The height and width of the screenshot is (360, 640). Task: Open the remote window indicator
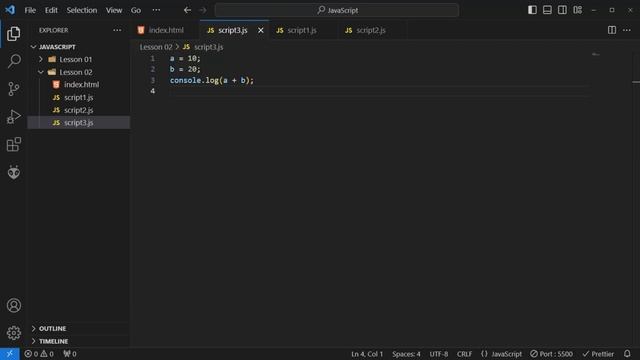tap(9, 354)
